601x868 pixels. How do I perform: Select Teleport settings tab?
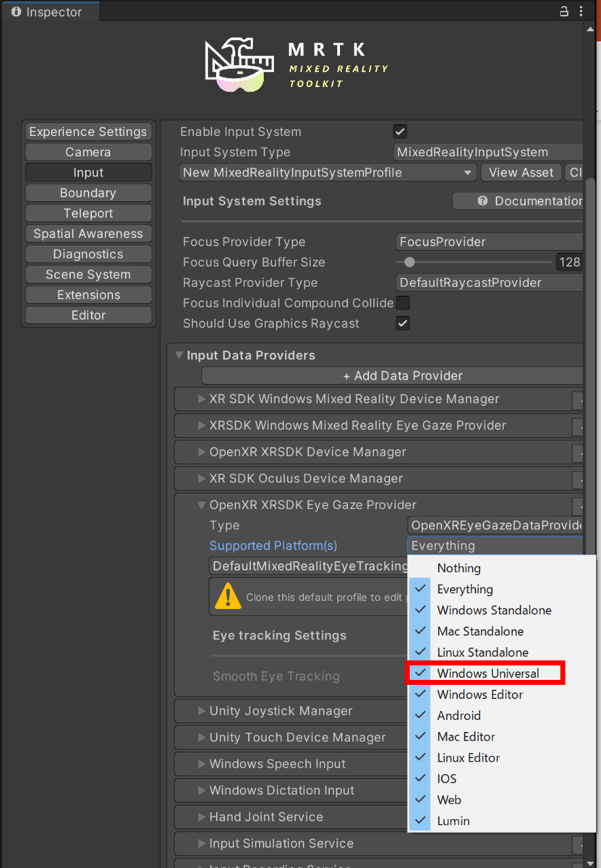88,213
